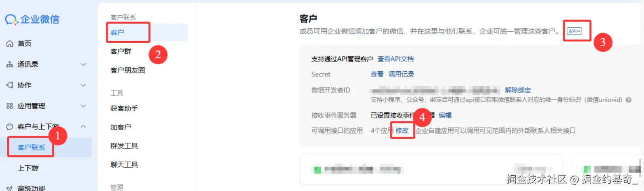Viewport: 644px width, 191px height.
Task: Go to 客户朋友圈 menu entry
Action: point(127,70)
